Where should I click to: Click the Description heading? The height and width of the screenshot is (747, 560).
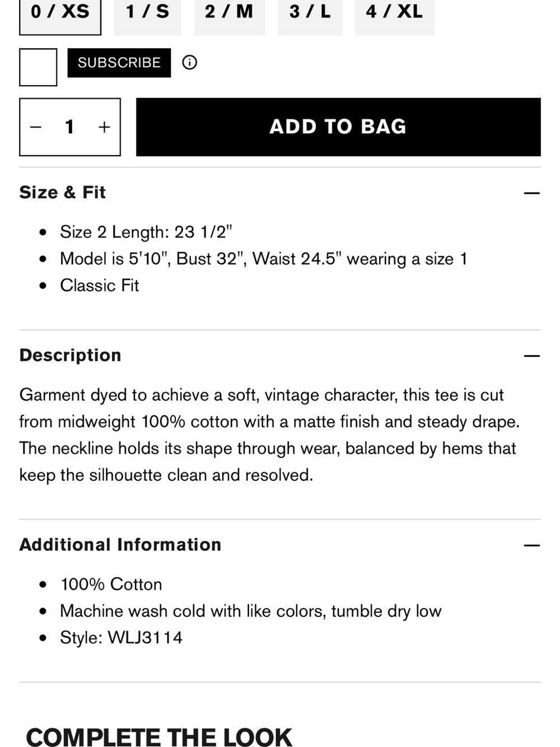(71, 355)
